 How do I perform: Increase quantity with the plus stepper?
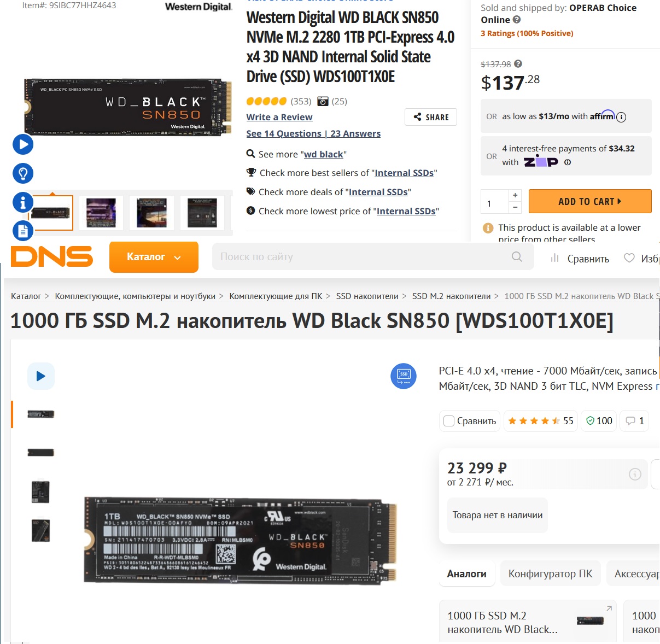pyautogui.click(x=515, y=195)
